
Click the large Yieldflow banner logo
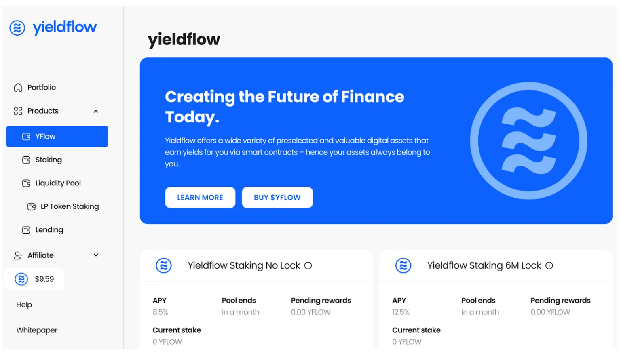528,140
